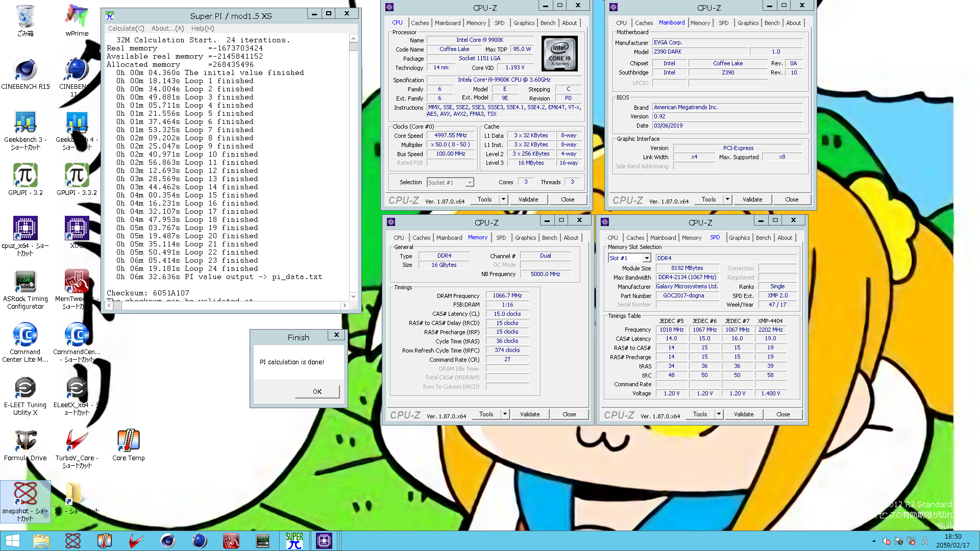This screenshot has height=551, width=980.
Task: Open cpuz_x64 desktop shortcut
Action: pos(26,236)
